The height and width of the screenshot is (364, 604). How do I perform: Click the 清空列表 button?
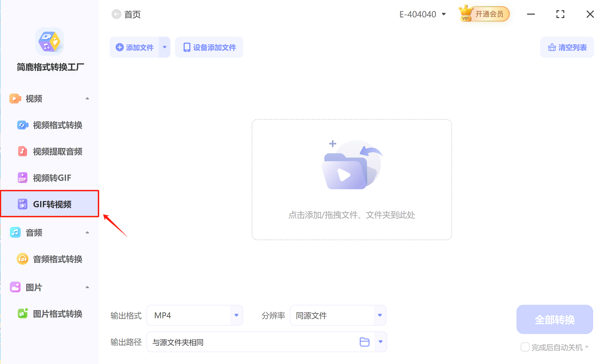(567, 47)
